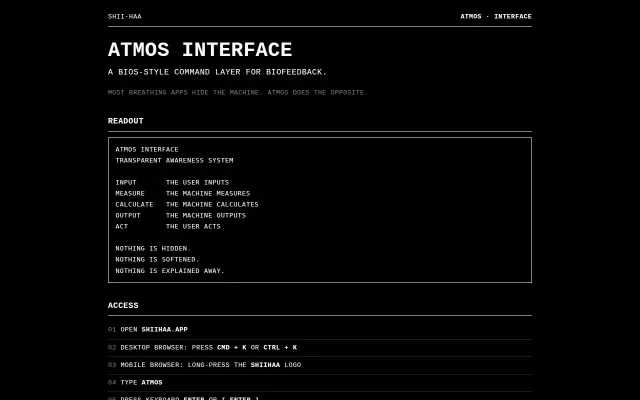Select the 'ATMOS INTERFACE' main heading
640x400 pixels.
(200, 50)
